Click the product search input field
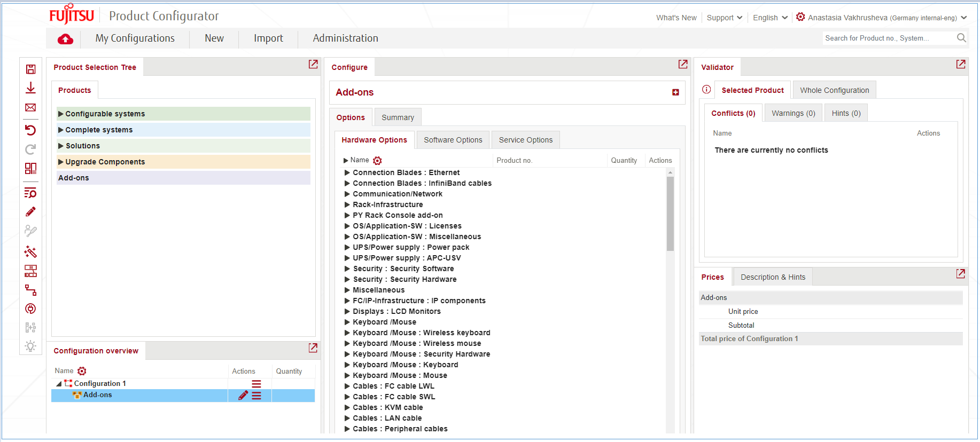This screenshot has height=442, width=980. [x=889, y=38]
